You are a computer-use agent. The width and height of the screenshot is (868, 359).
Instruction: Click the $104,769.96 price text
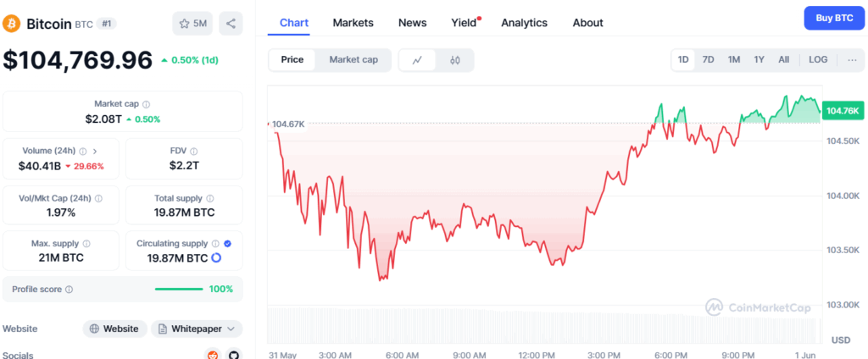77,60
